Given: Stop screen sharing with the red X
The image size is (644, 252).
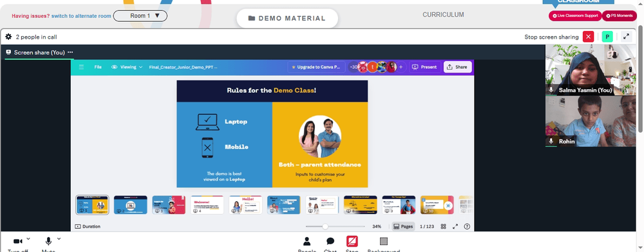Looking at the screenshot, I should coord(588,37).
